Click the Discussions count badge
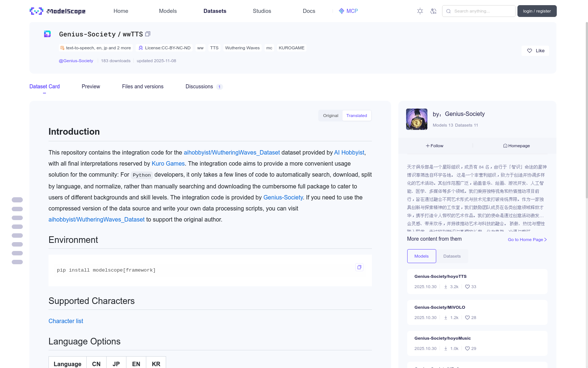 [219, 87]
